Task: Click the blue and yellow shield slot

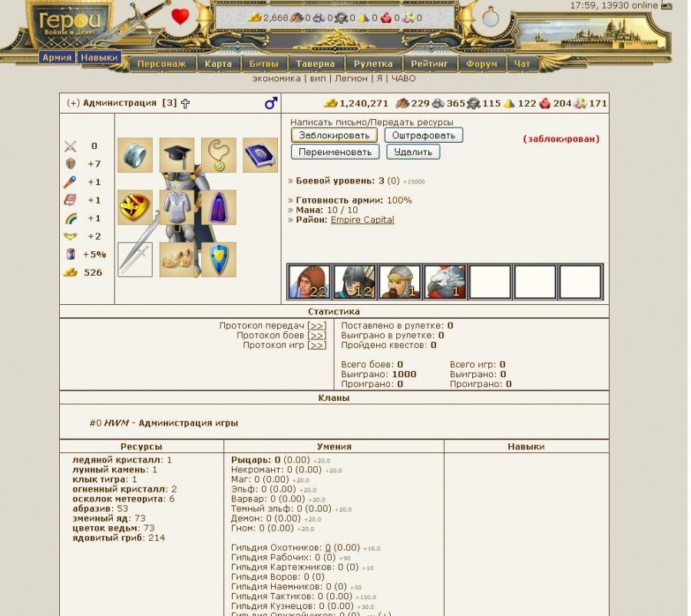Action: point(219,260)
